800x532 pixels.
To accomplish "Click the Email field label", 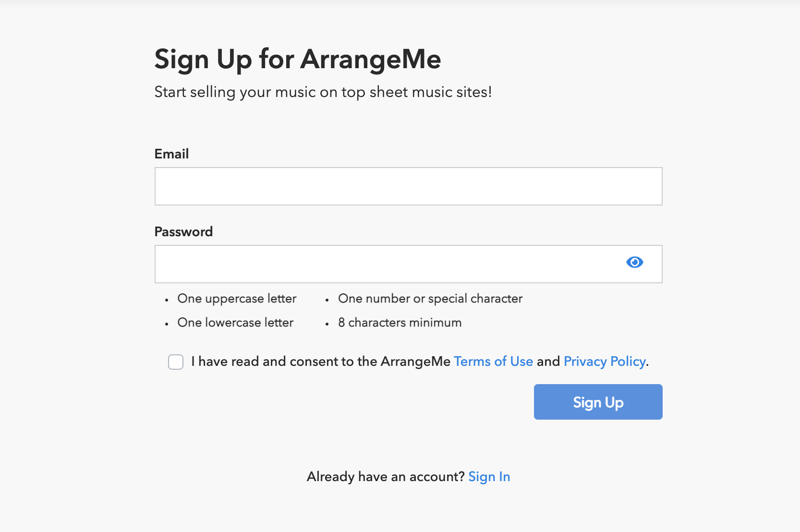I will (171, 154).
